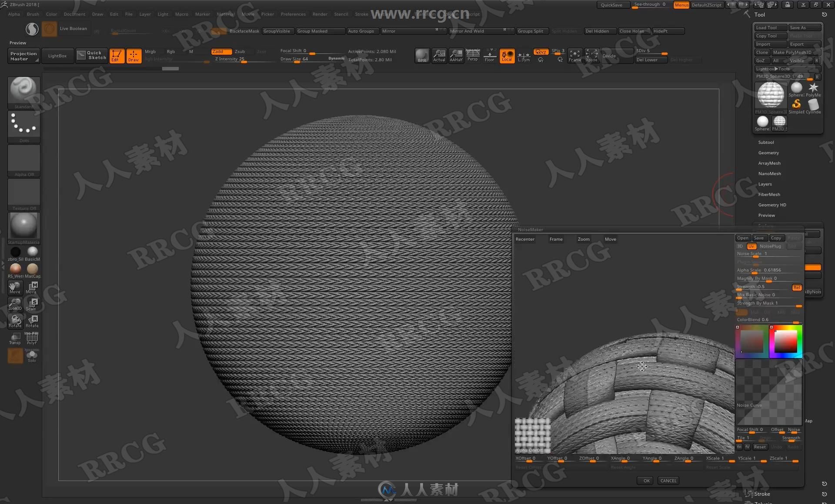Click the ColorBlend slider
The image size is (835, 504).
[x=768, y=320]
